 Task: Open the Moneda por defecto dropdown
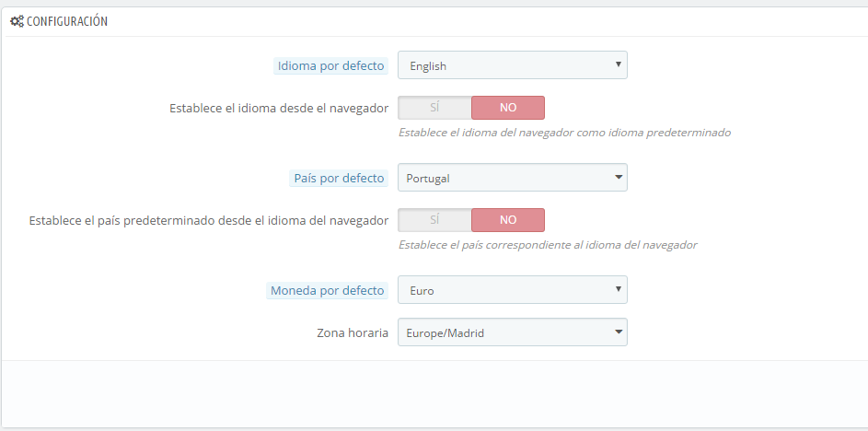512,290
